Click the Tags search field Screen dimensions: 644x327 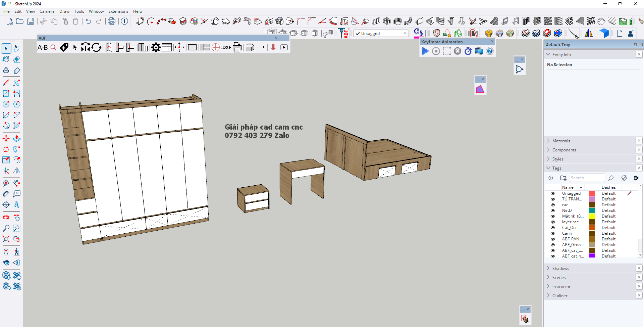pyautogui.click(x=587, y=178)
